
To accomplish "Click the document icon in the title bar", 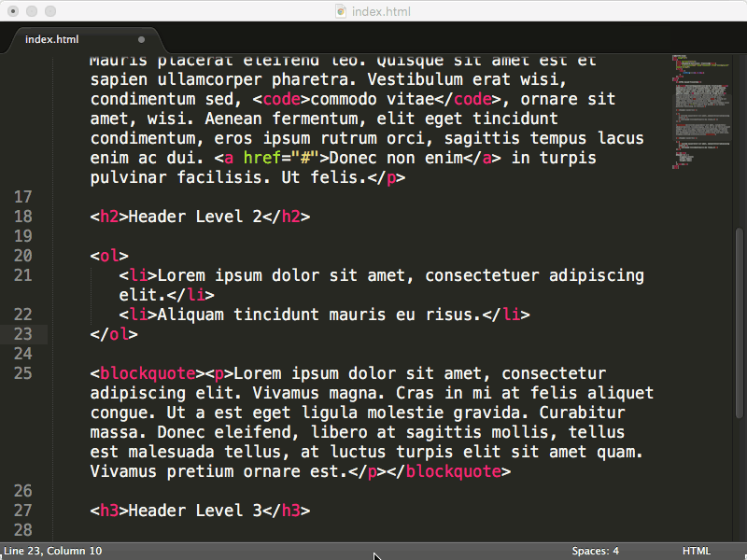I will 340,11.
